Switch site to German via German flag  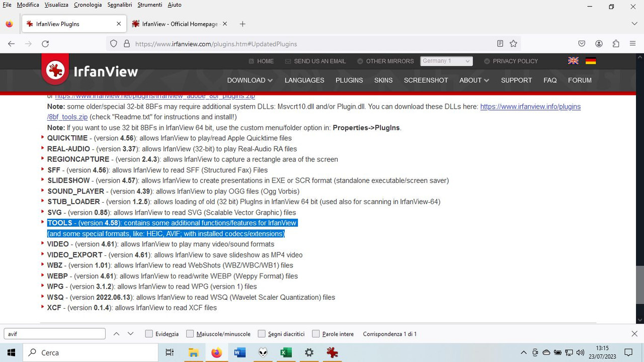coord(591,61)
